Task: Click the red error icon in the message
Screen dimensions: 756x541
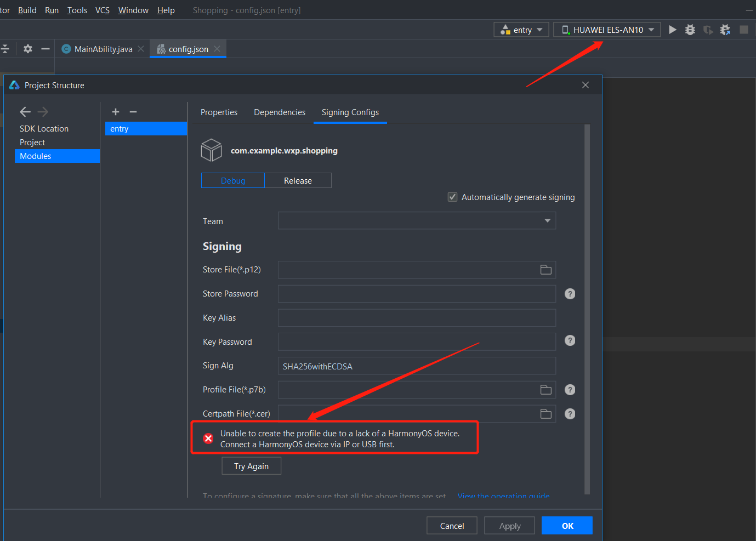Action: pyautogui.click(x=208, y=439)
